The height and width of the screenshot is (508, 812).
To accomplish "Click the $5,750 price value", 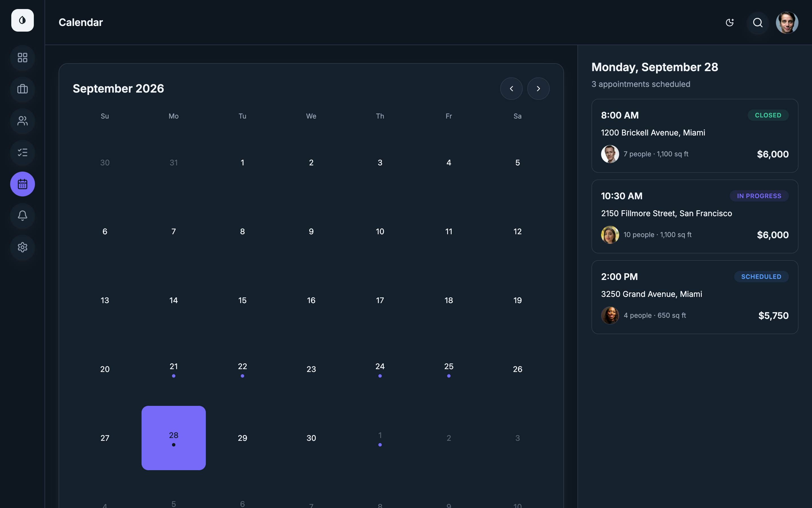I will 773,316.
